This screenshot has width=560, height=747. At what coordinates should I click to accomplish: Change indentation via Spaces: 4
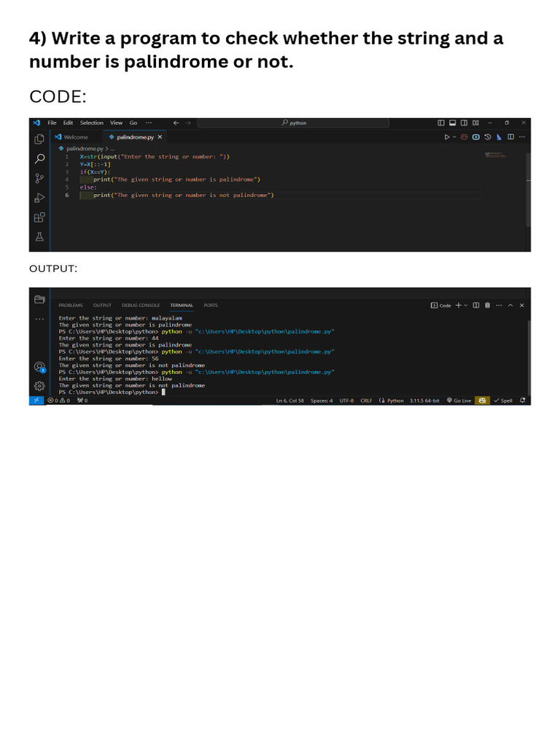322,400
